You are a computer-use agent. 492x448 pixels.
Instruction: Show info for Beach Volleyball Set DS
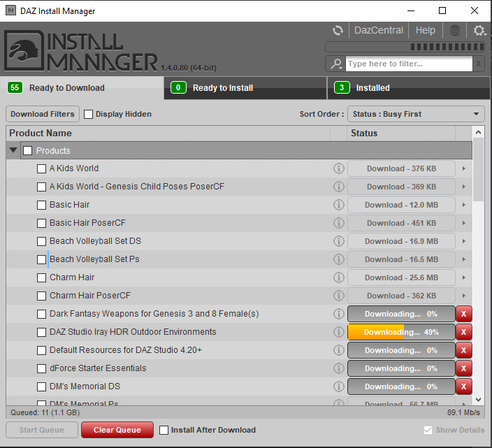[x=338, y=241]
